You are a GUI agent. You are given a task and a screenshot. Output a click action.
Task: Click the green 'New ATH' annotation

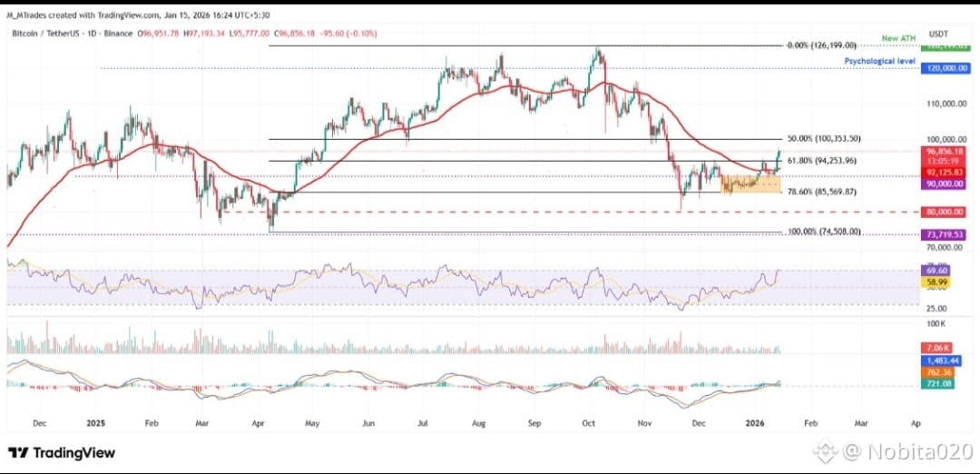898,38
